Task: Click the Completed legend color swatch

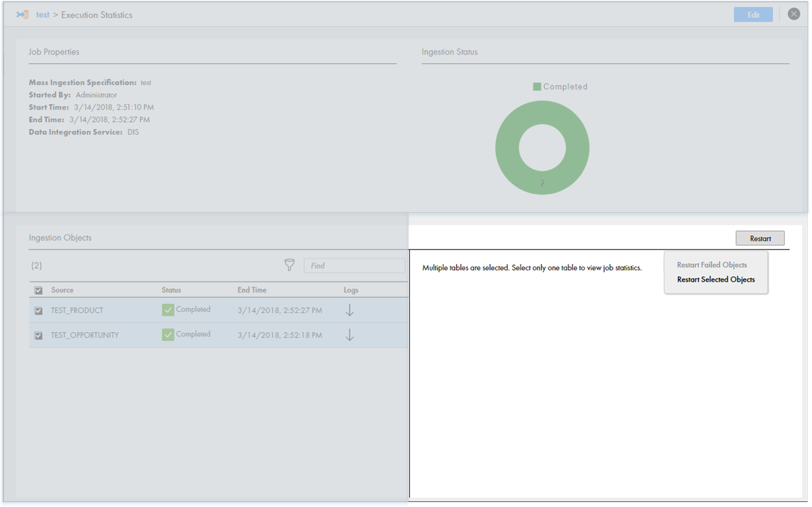Action: (x=537, y=87)
